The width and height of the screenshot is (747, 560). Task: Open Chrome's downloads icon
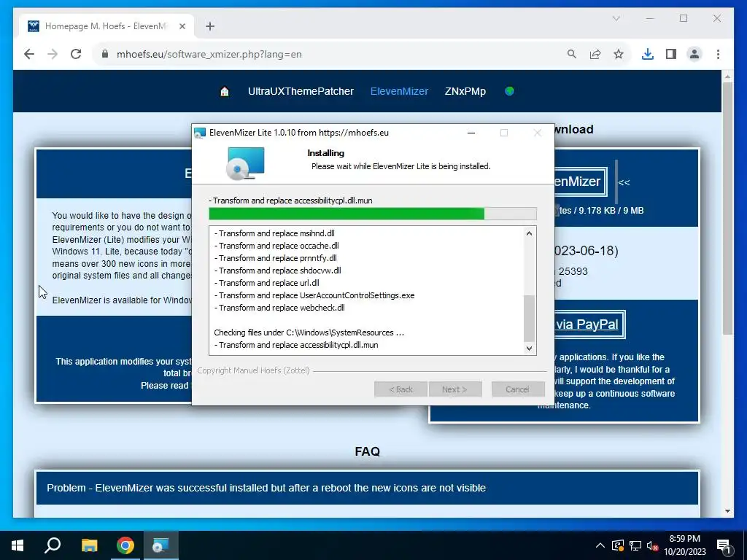648,54
